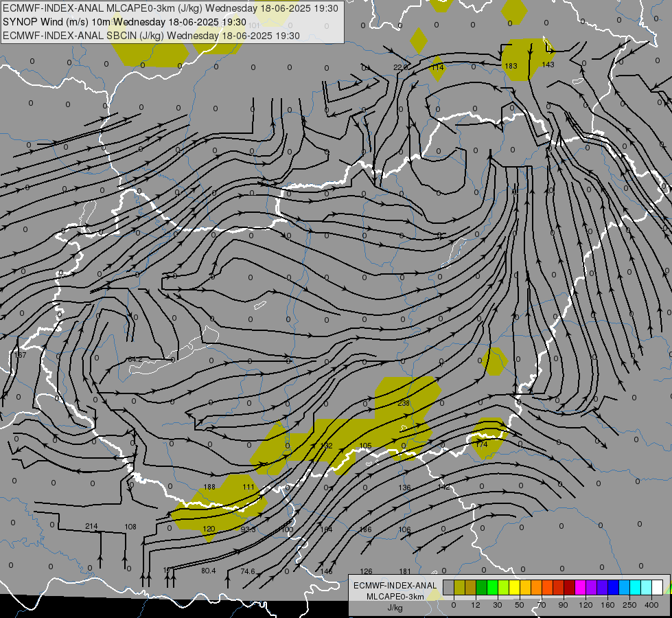Screen dimensions: 672x618
Task: Click the map value '183'
Action: [x=511, y=66]
